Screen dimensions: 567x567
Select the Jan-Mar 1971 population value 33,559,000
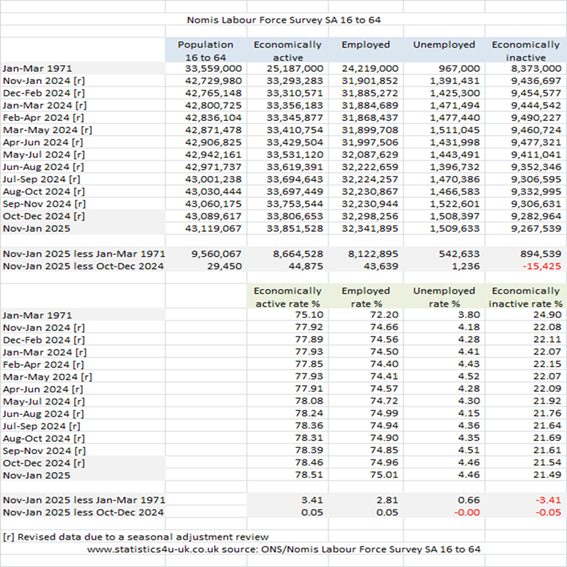click(x=213, y=68)
